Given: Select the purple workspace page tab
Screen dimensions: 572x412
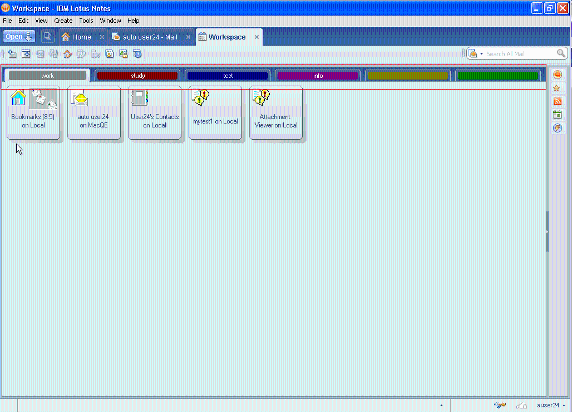Looking at the screenshot, I should coord(318,76).
